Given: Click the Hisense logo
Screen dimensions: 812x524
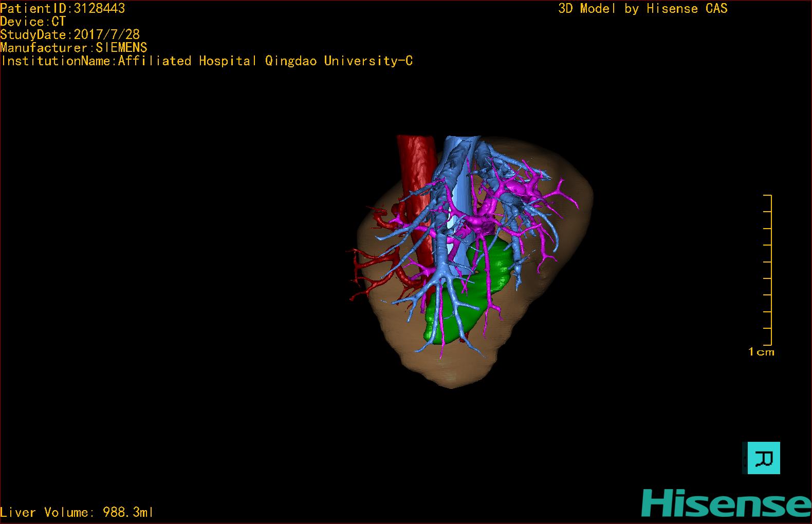Looking at the screenshot, I should pos(726,503).
